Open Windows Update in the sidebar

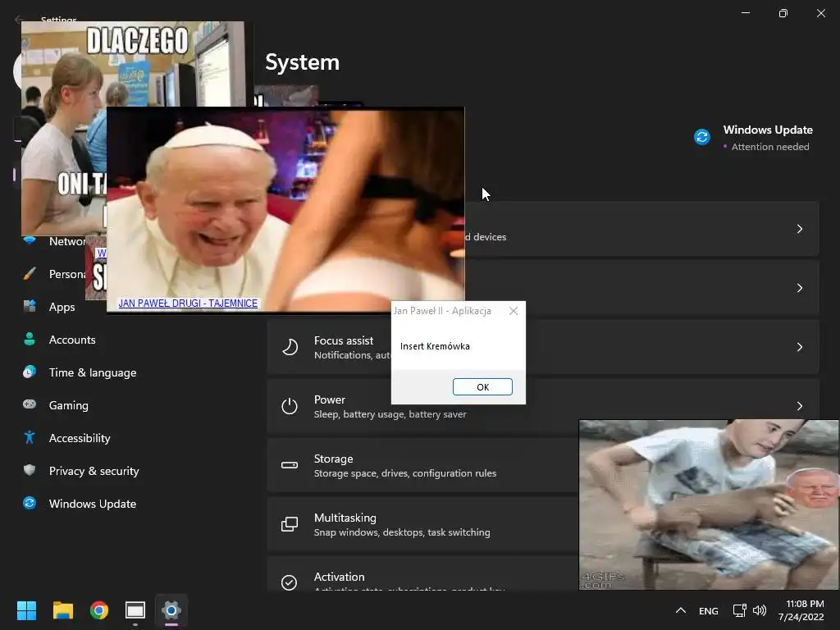[x=92, y=504]
